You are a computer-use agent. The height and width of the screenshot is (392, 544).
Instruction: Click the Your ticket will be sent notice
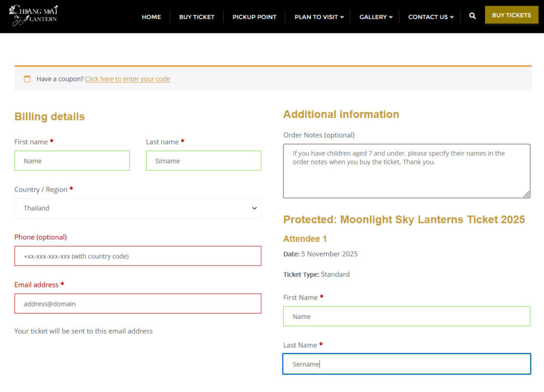point(83,331)
